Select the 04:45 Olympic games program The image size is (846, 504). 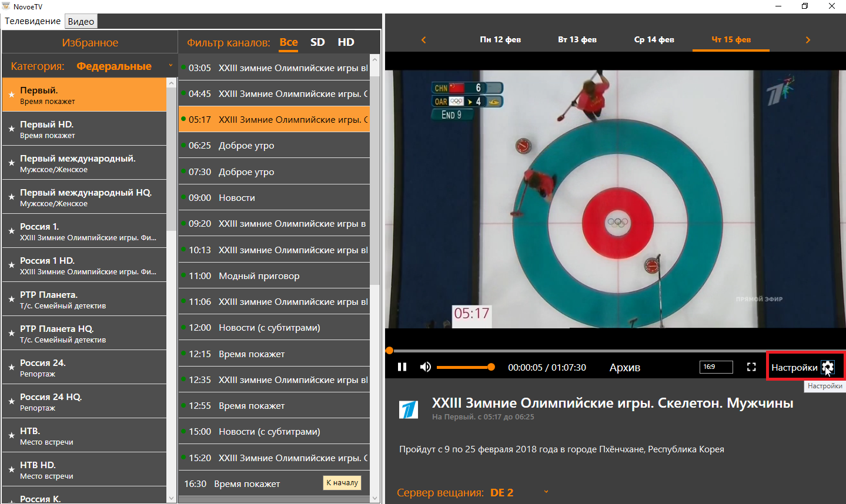tap(274, 93)
